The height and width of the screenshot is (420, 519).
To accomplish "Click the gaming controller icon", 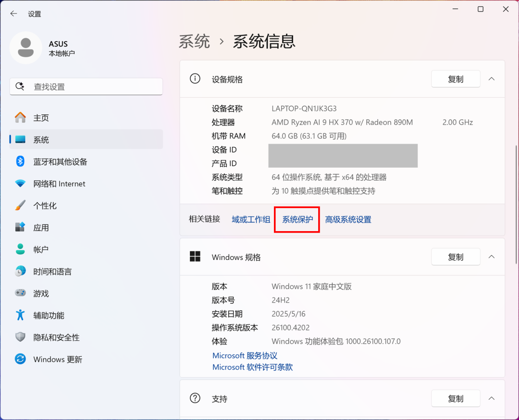I will (20, 293).
